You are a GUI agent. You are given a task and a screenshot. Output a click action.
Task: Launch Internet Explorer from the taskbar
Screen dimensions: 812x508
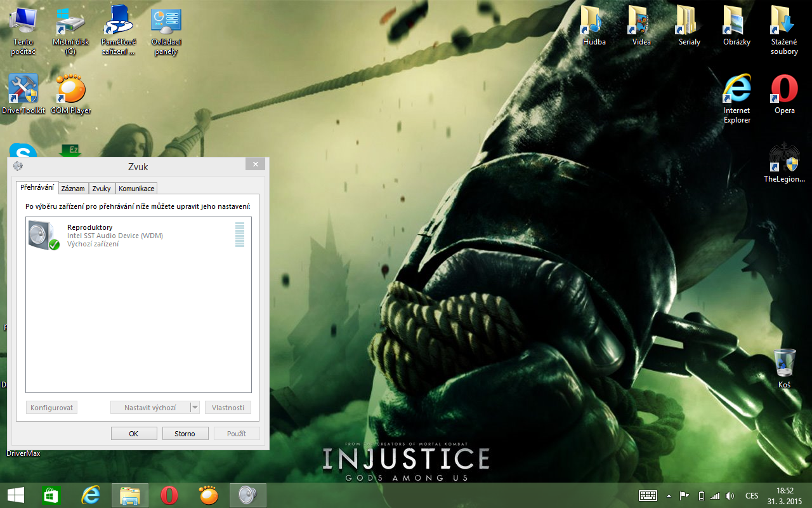point(91,495)
